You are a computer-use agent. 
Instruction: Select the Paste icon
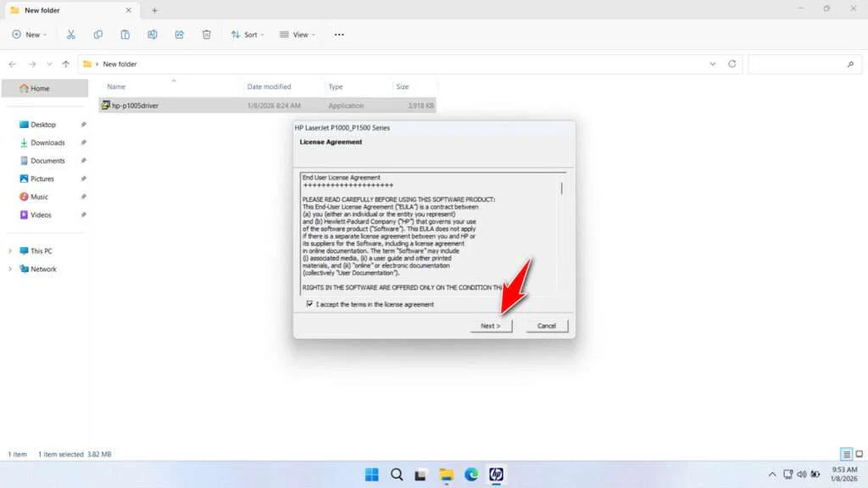coord(125,34)
